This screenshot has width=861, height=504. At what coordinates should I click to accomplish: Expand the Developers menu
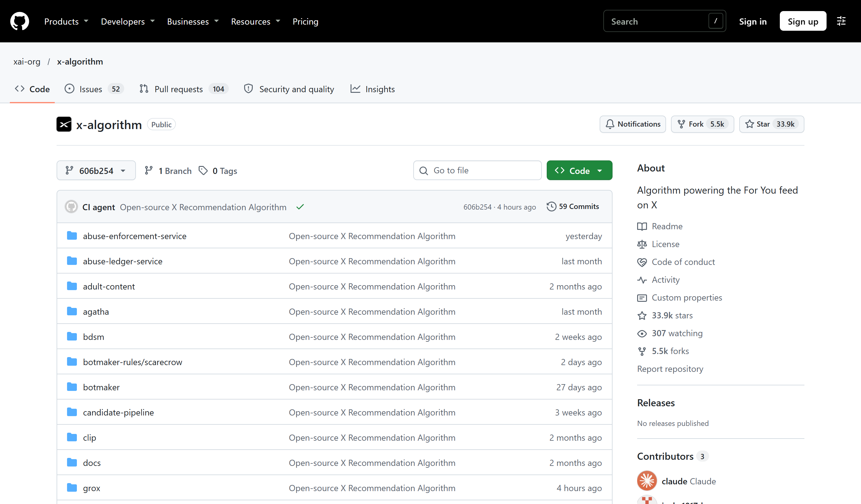(x=128, y=22)
